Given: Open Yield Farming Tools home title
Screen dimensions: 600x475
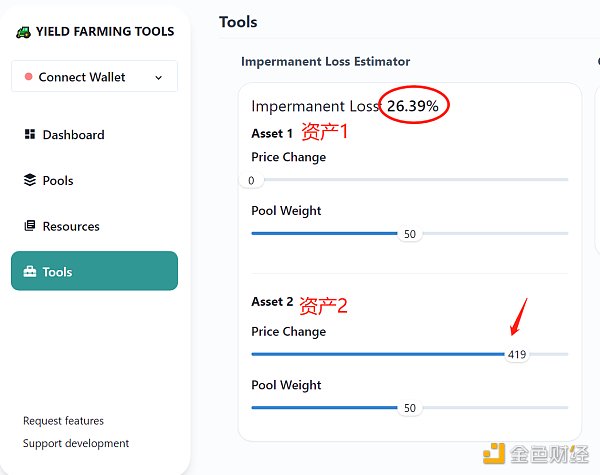Looking at the screenshot, I should click(x=105, y=31).
